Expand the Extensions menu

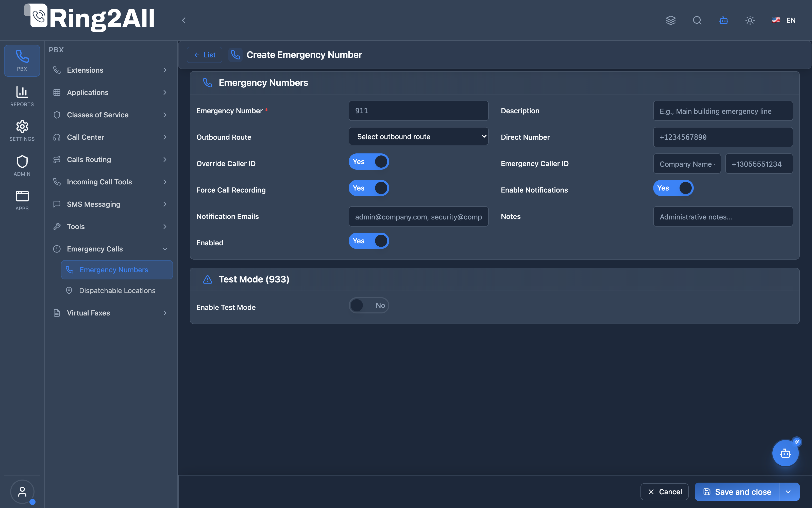pyautogui.click(x=111, y=70)
